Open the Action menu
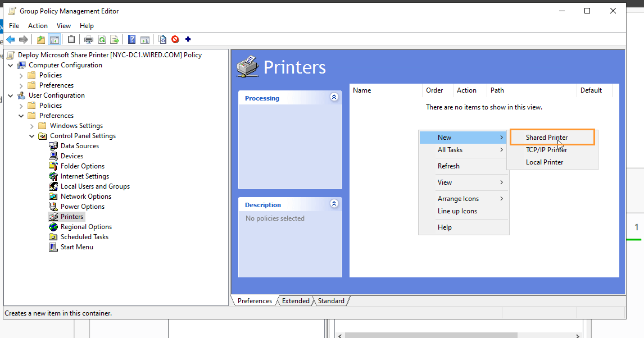Image resolution: width=644 pixels, height=338 pixels. tap(38, 25)
